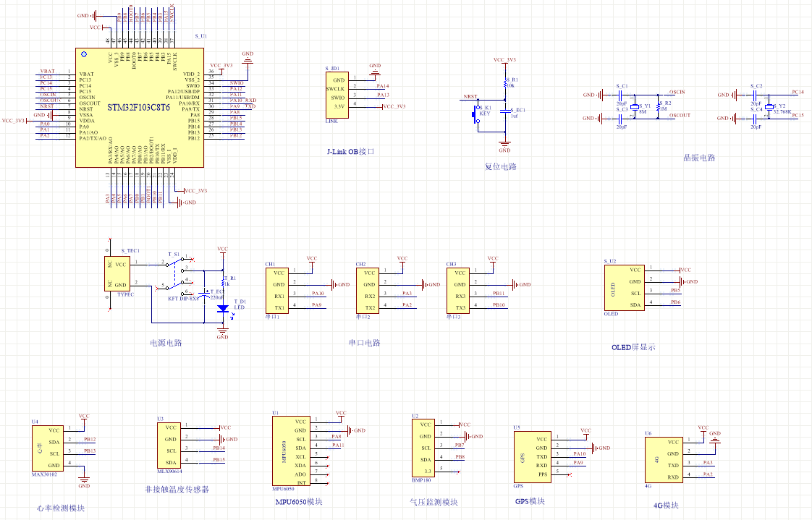Screen dimensions: 812x520
Task: Click the OLED屏显示 caption
Action: coord(633,347)
